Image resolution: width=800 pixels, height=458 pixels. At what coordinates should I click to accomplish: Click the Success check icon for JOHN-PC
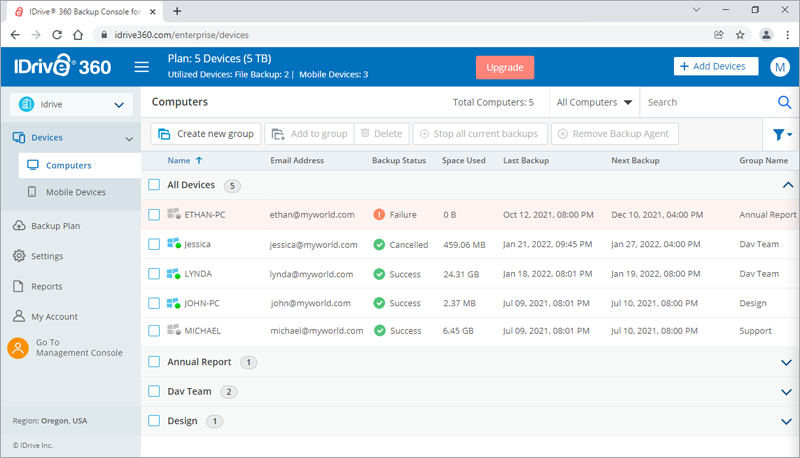[379, 303]
